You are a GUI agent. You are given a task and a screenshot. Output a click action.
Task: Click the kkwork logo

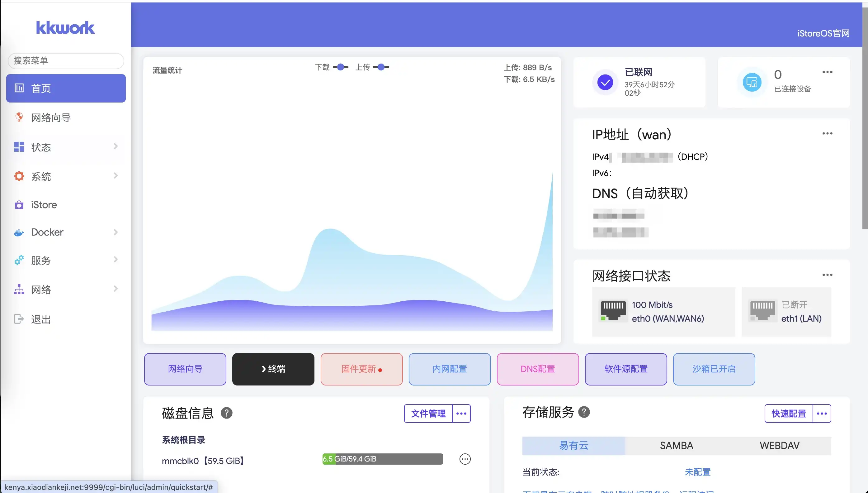click(x=65, y=28)
